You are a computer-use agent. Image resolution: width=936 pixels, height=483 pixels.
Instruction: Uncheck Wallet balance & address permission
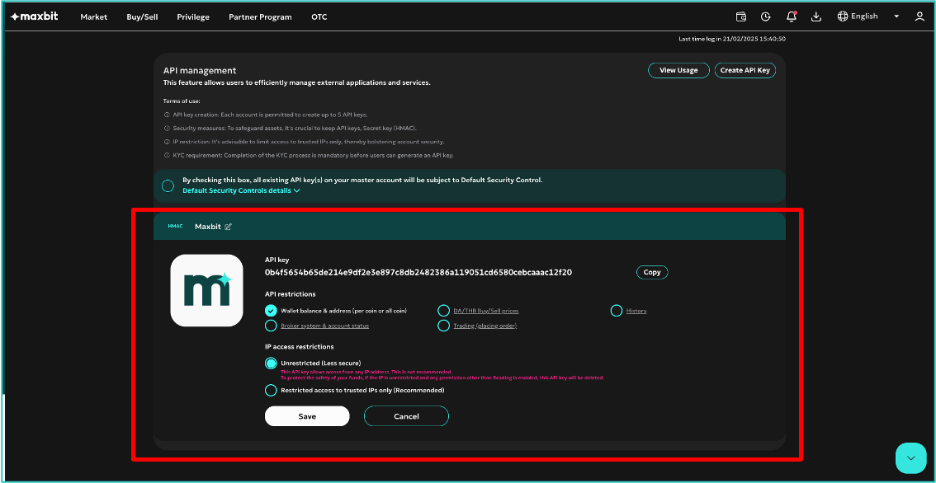click(x=271, y=311)
